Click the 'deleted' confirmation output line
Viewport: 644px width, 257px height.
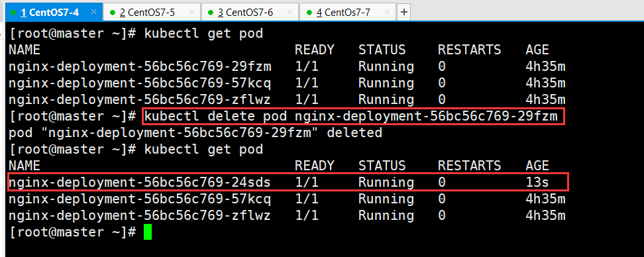[195, 132]
